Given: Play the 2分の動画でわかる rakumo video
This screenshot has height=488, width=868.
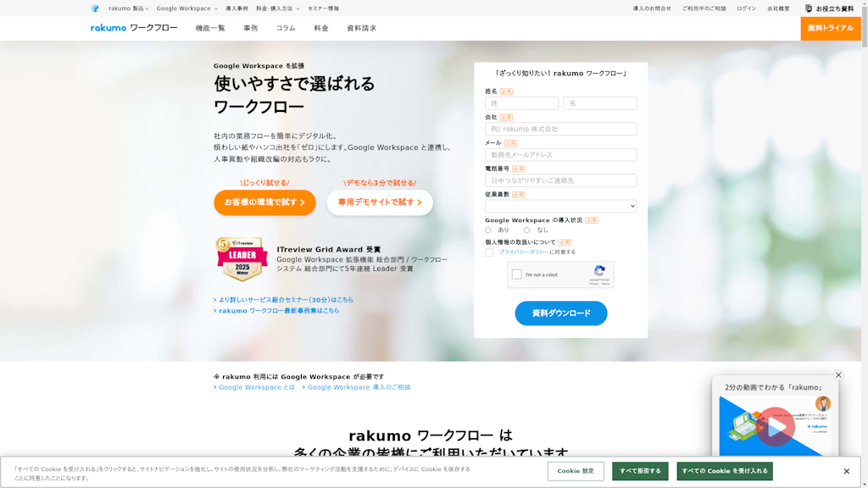Looking at the screenshot, I should (x=775, y=428).
